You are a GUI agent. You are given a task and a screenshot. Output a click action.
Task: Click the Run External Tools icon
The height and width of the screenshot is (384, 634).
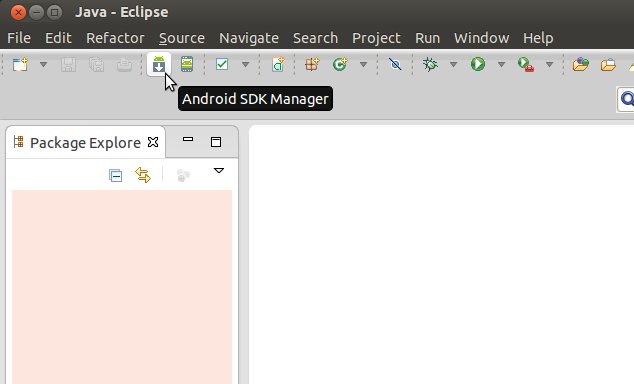point(526,65)
